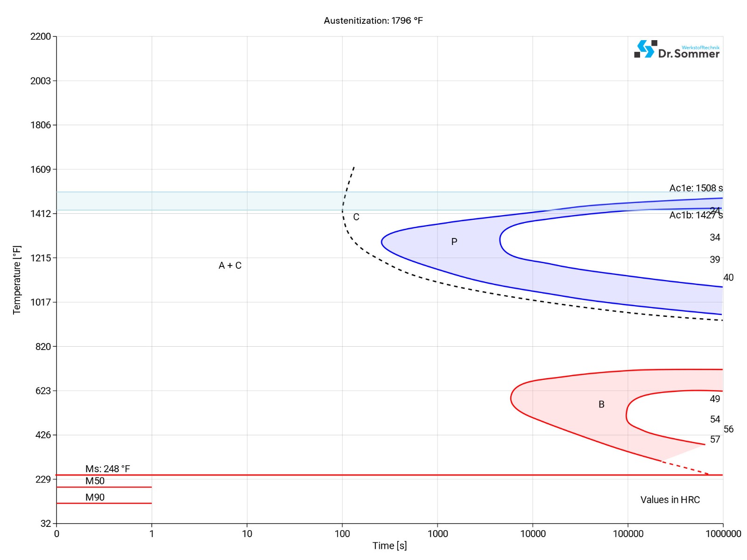747x560 pixels.
Task: Click the M90 line label
Action: [x=95, y=497]
